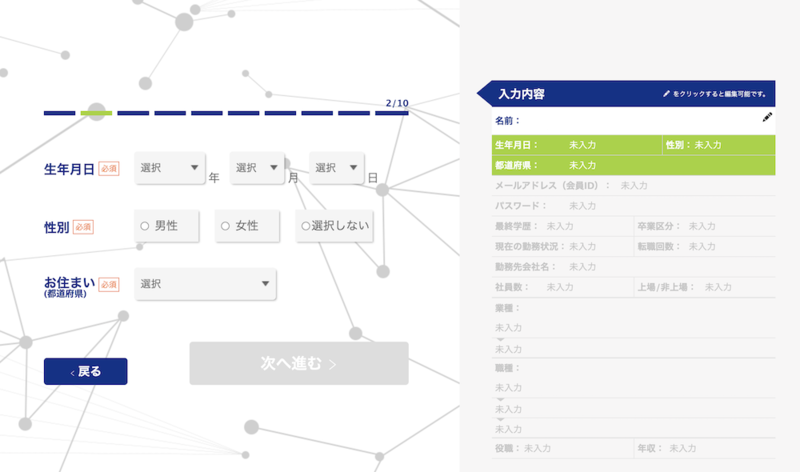Viewport: 800px width, 472px height.
Task: Click the 必須 badge next to お住まい
Action: tap(109, 285)
